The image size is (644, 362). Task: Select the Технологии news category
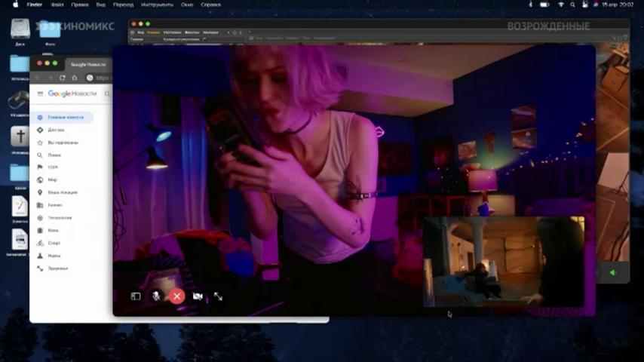click(x=60, y=217)
